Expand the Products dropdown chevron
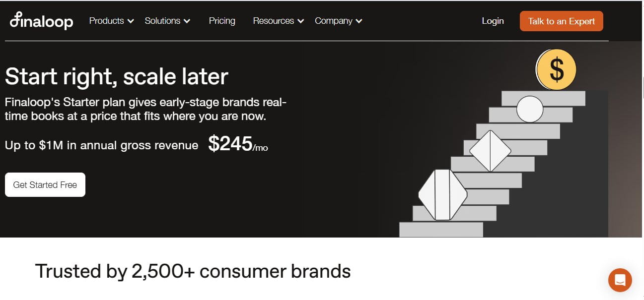Viewport: 644px width, 300px height. coord(131,21)
